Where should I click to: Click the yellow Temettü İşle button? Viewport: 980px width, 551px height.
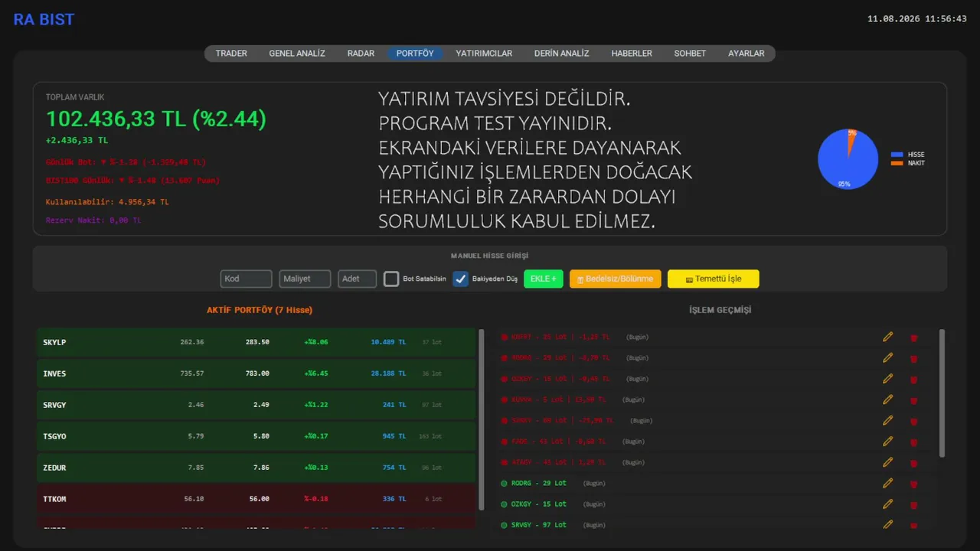click(x=714, y=279)
